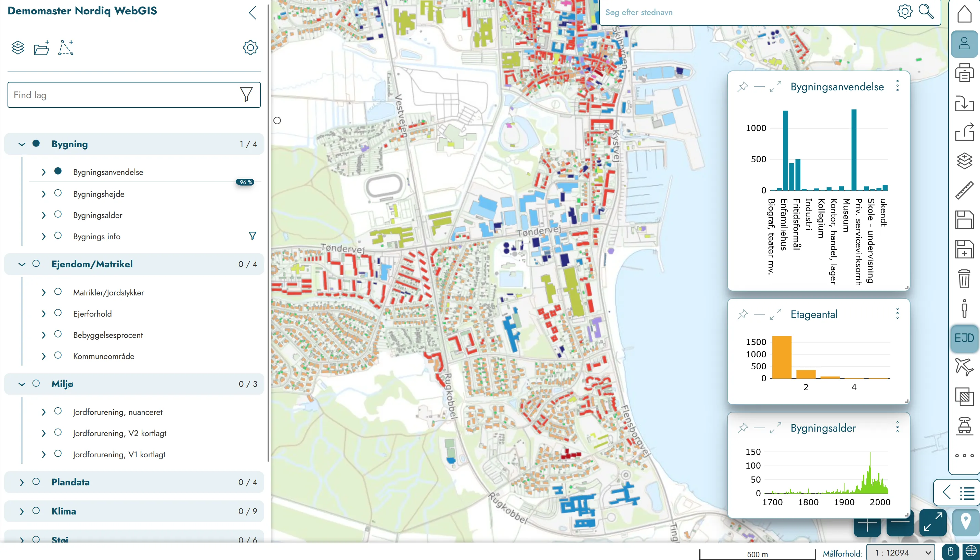
Task: Expand the Plandata group
Action: point(22,482)
